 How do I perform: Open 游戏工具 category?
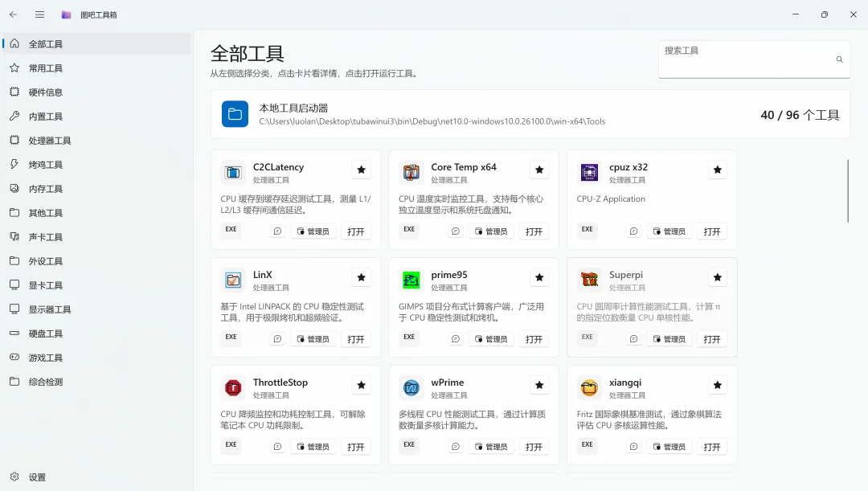click(97, 358)
